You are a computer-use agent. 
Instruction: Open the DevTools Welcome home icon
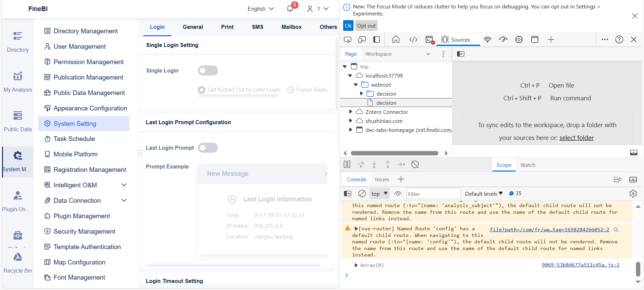(x=396, y=40)
